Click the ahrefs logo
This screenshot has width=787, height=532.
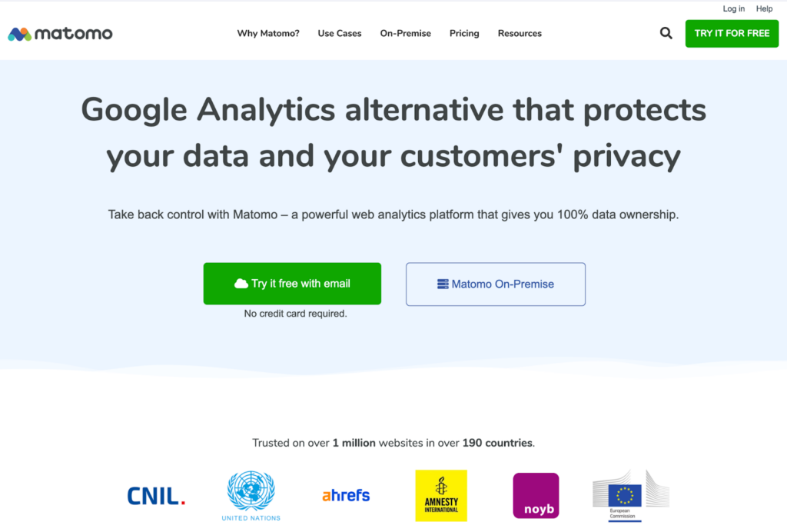pyautogui.click(x=346, y=496)
